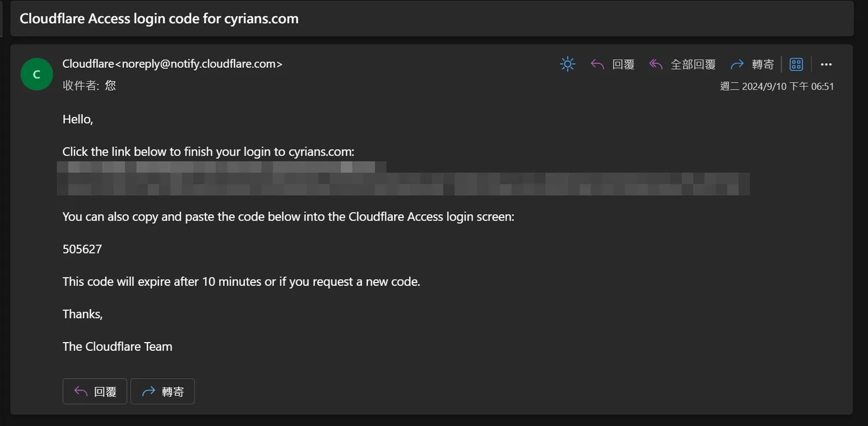This screenshot has height=426, width=868.
Task: Open the More actions ellipsis menu
Action: (x=826, y=64)
